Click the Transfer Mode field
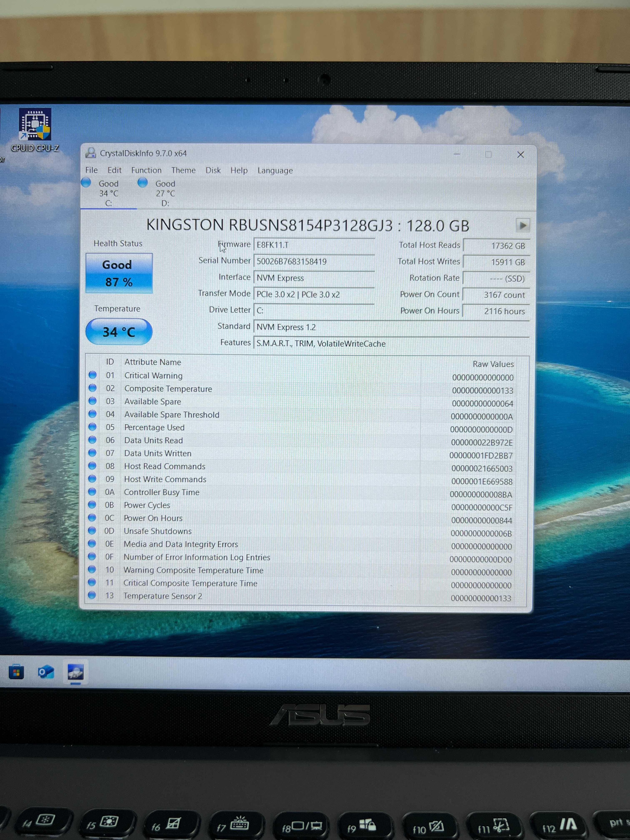This screenshot has height=840, width=630. pyautogui.click(x=314, y=294)
